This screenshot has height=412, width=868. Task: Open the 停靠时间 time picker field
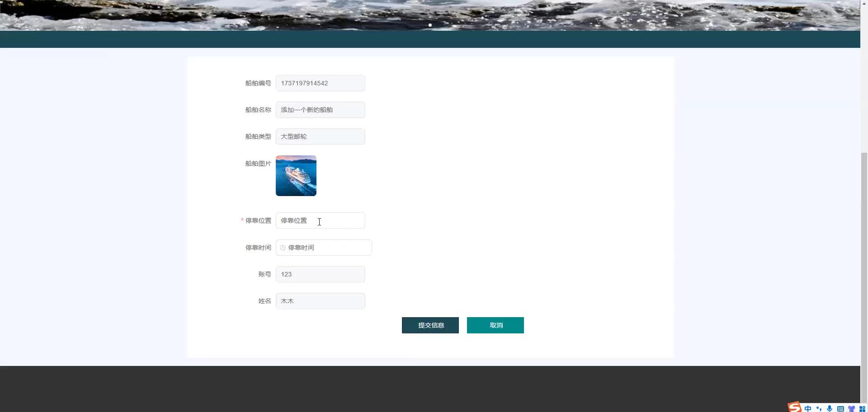pyautogui.click(x=324, y=248)
